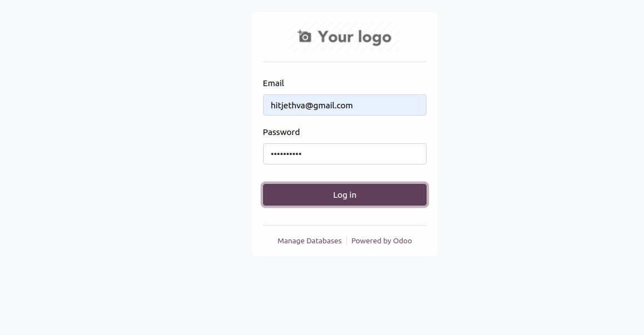Viewport: 644px width, 335px height.
Task: Click the camera icon in the logo placeholder
Action: coord(305,37)
